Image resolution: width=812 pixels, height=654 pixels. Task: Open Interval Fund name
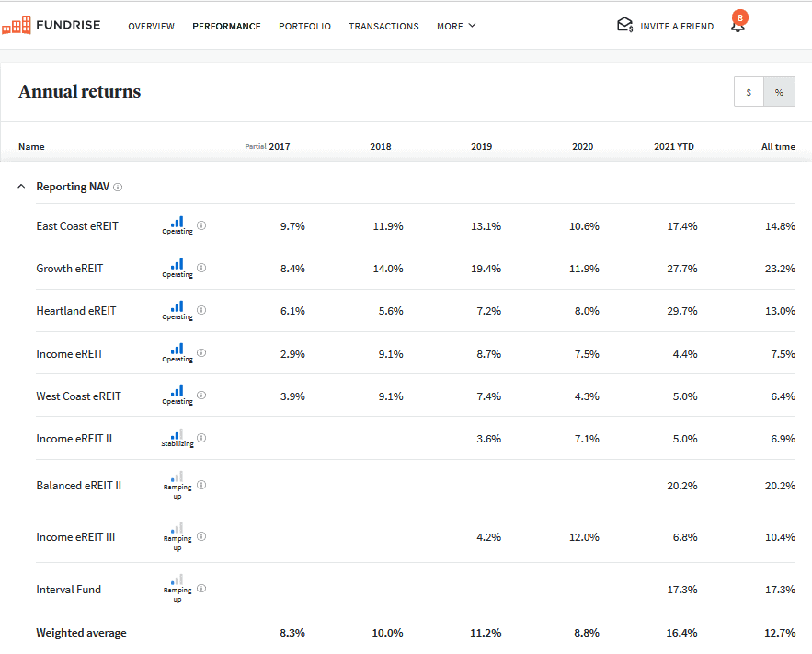(x=68, y=590)
